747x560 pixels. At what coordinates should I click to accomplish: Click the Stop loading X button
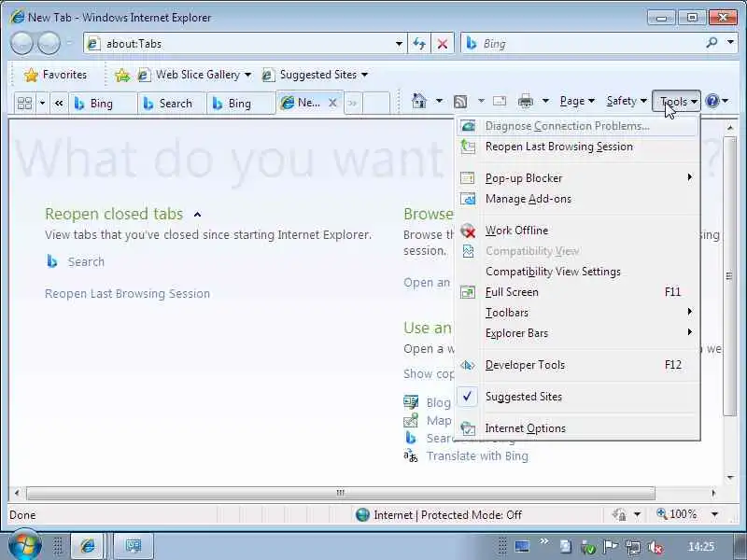[x=443, y=44]
